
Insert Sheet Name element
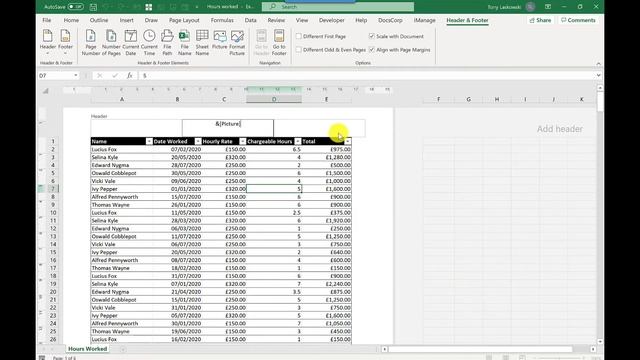pos(202,42)
